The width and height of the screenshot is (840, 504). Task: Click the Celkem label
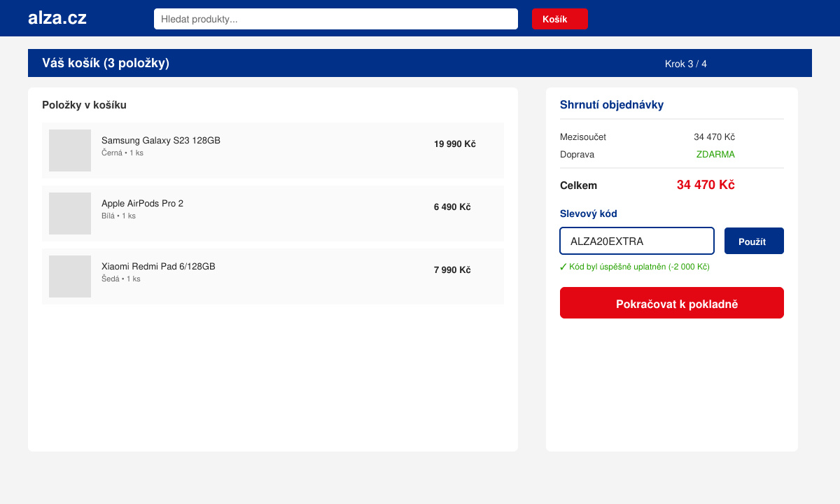point(579,185)
